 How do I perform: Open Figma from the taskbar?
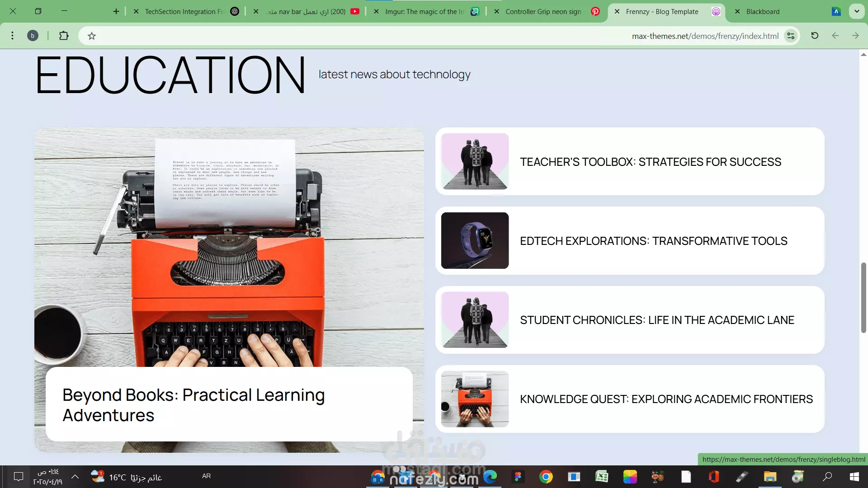(518, 477)
